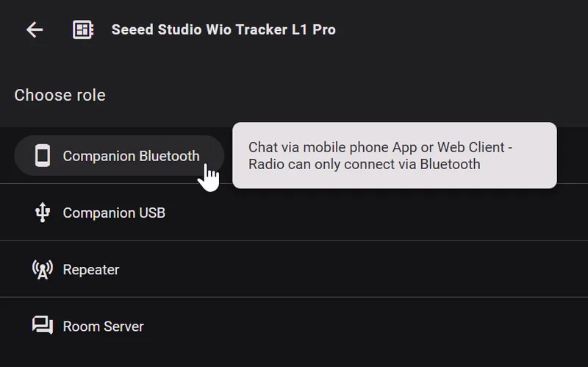Click the Repeater antenna tower icon

pyautogui.click(x=43, y=269)
